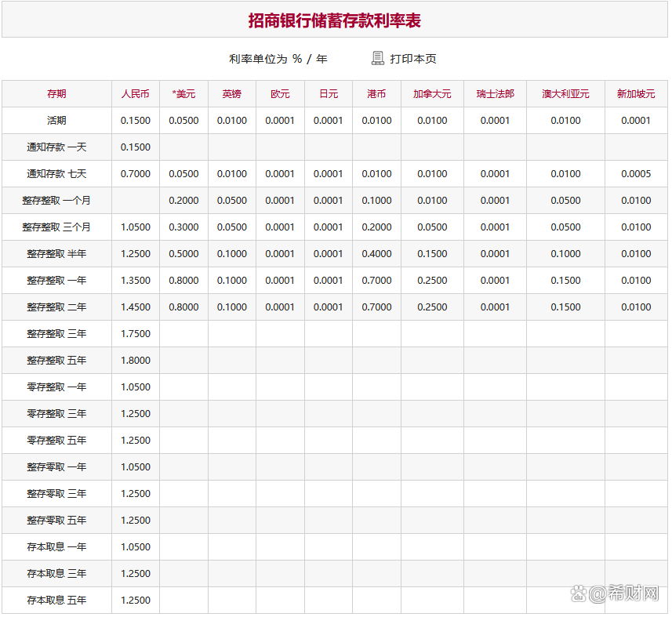Click 加拿大元 rate 0.2500 in 整存整取 一年 row
This screenshot has height=617, width=672.
coord(432,280)
